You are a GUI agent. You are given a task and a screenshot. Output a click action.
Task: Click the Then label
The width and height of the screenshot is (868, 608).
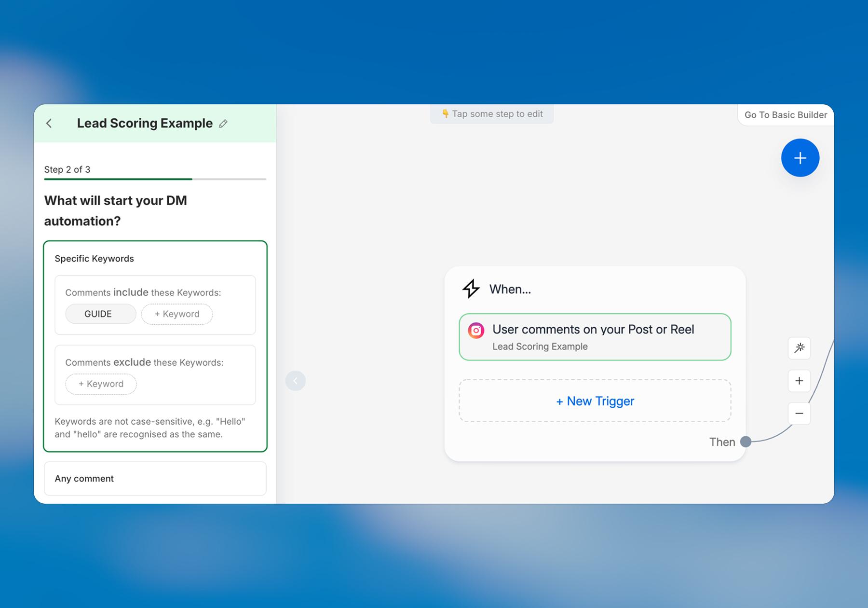tap(722, 442)
